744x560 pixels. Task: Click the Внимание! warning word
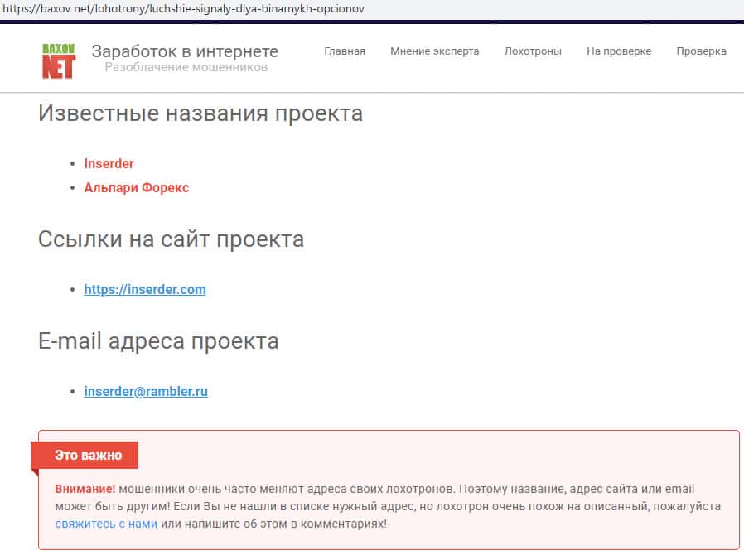coord(85,489)
